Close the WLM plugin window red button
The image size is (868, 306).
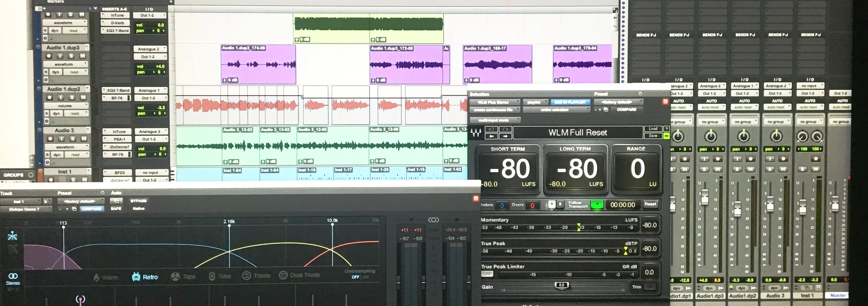point(666,102)
